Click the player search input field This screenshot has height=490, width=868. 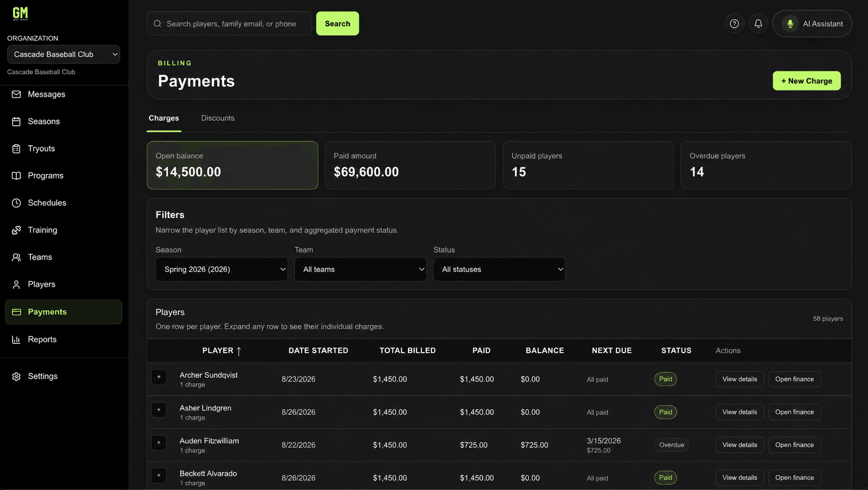tap(229, 23)
